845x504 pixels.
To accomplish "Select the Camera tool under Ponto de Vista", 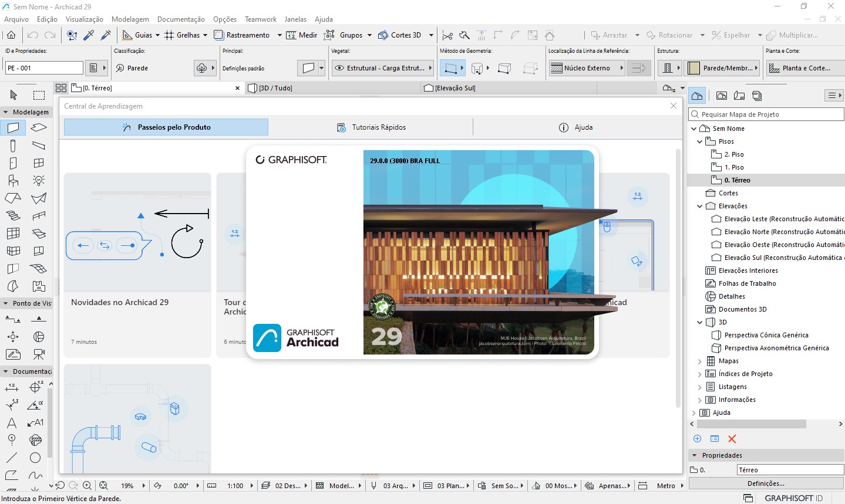I will (x=38, y=354).
